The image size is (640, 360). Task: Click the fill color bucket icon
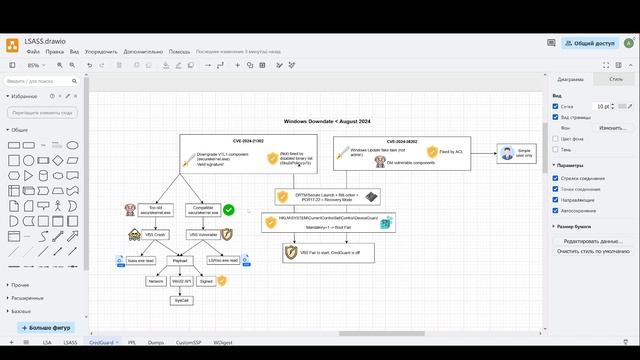[x=166, y=65]
